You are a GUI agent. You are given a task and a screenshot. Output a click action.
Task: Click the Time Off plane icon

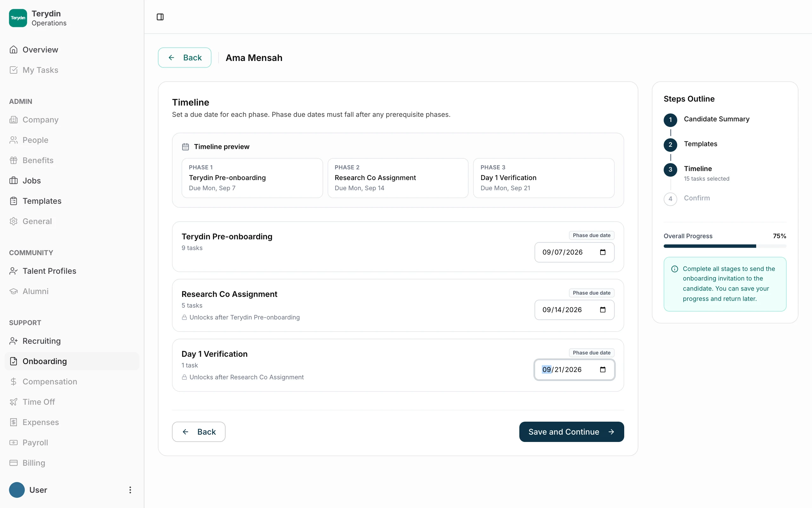point(13,402)
